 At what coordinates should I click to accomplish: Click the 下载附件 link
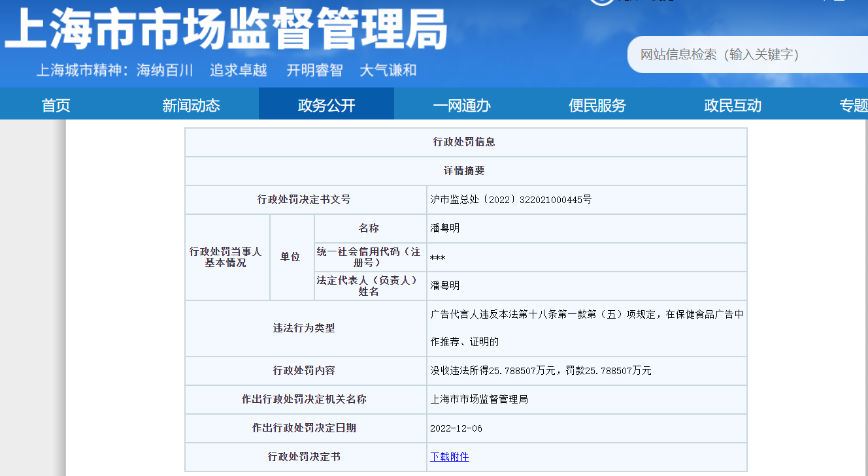[x=450, y=456]
